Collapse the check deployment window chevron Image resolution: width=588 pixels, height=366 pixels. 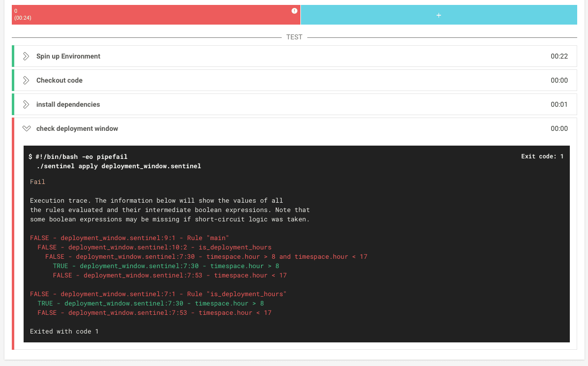point(27,128)
